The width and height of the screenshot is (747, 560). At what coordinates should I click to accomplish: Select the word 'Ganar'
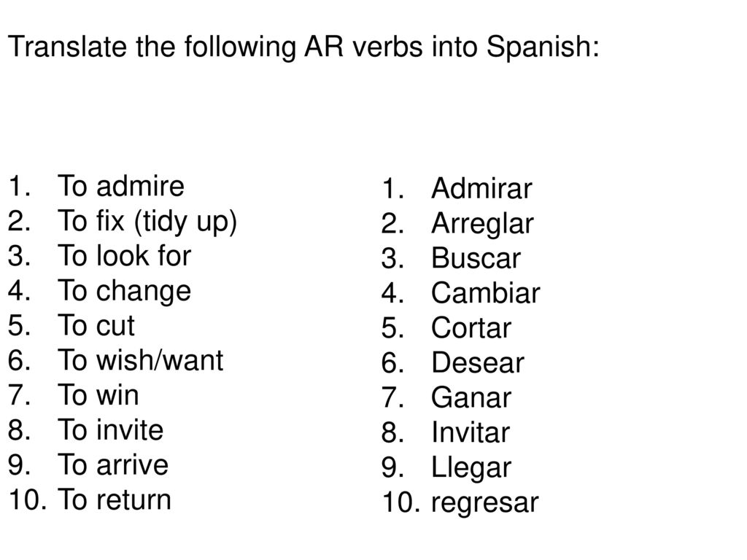[x=471, y=397]
